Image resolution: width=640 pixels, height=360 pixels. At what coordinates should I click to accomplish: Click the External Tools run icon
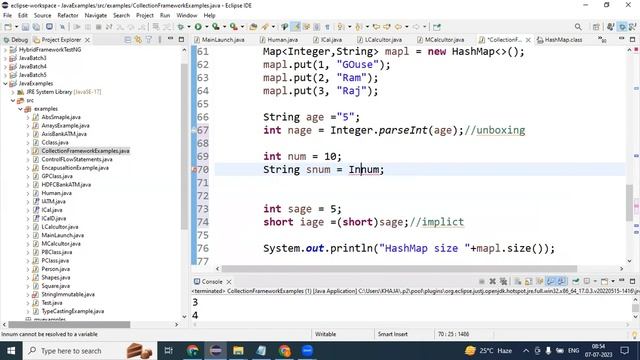(x=233, y=27)
